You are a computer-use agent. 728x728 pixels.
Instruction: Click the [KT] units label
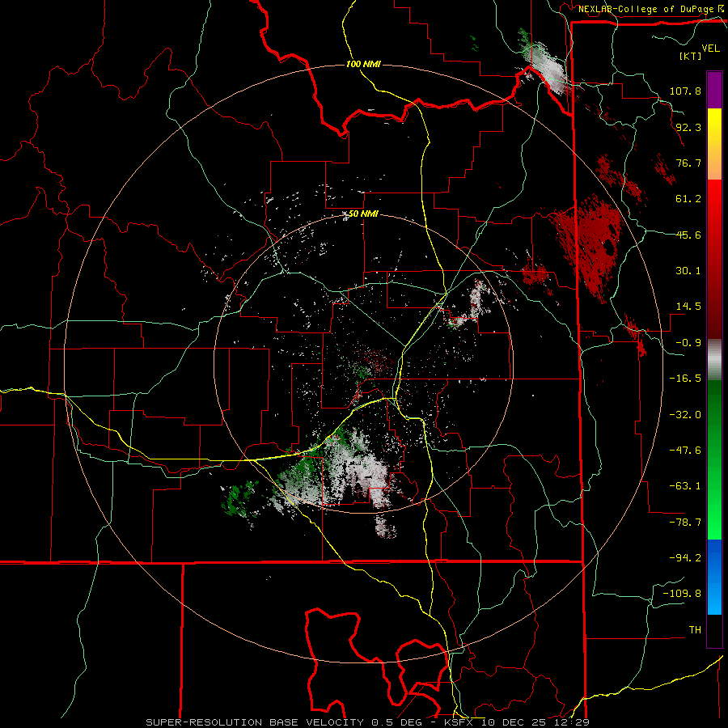click(x=691, y=56)
